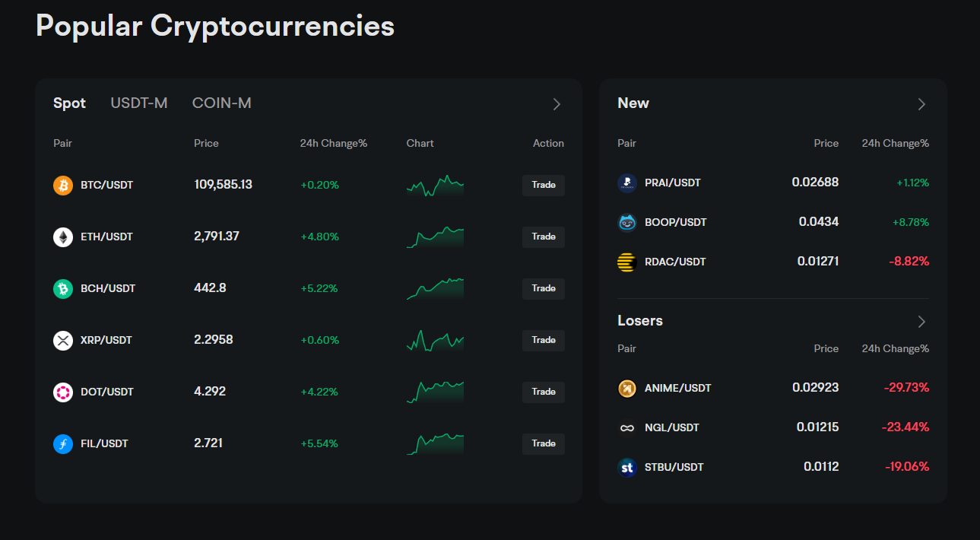The width and height of the screenshot is (980, 540).
Task: Select the Spot tab
Action: [x=69, y=103]
